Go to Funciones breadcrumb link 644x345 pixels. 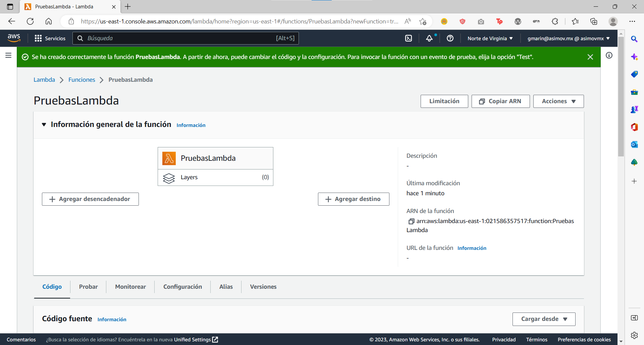pos(82,80)
